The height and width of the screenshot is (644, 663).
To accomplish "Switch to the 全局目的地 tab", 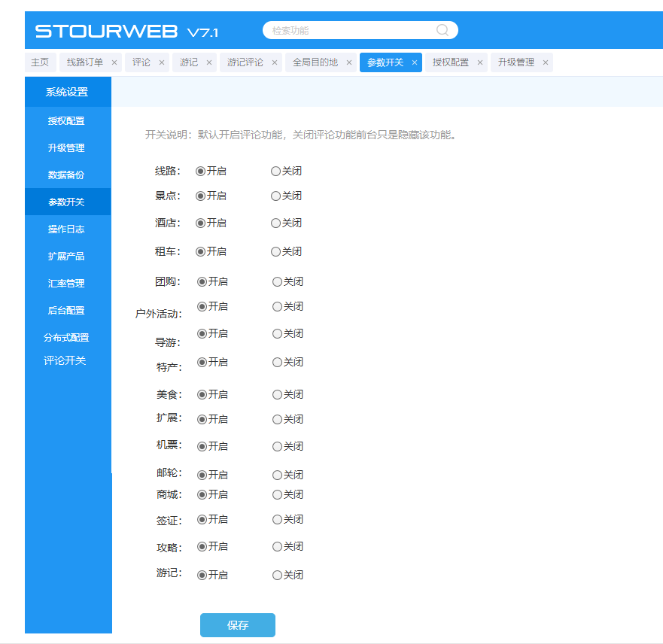I will pyautogui.click(x=315, y=62).
